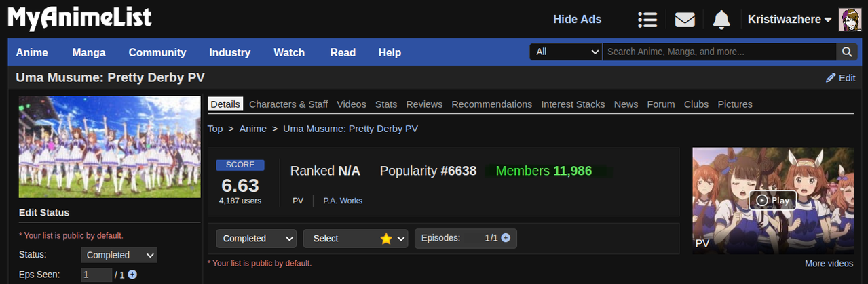The height and width of the screenshot is (284, 868).
Task: Open the PV type link
Action: coord(298,201)
